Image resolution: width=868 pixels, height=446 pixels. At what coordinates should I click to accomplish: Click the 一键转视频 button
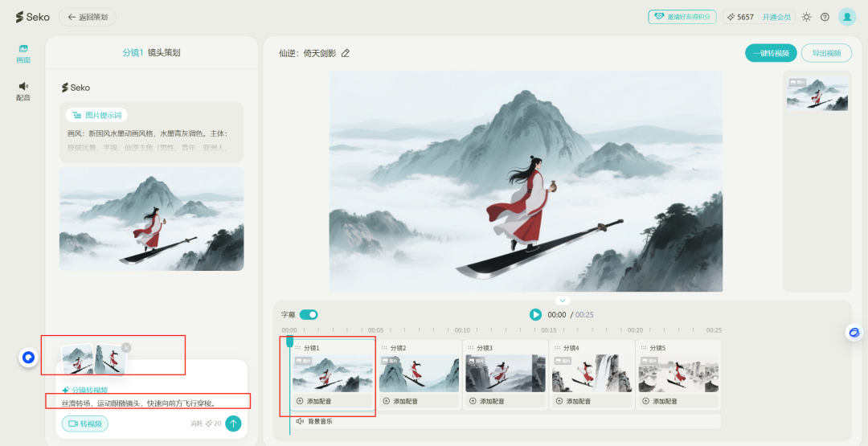(x=771, y=53)
